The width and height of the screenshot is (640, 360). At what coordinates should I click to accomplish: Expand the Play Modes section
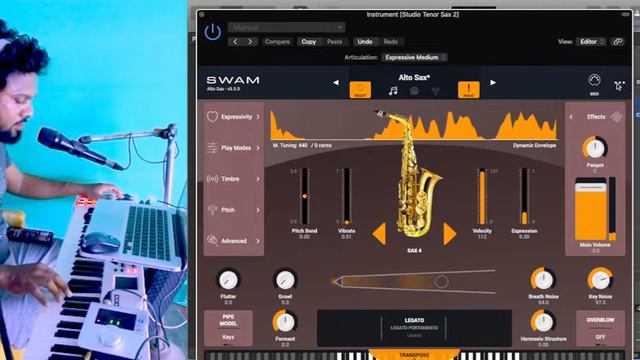233,148
